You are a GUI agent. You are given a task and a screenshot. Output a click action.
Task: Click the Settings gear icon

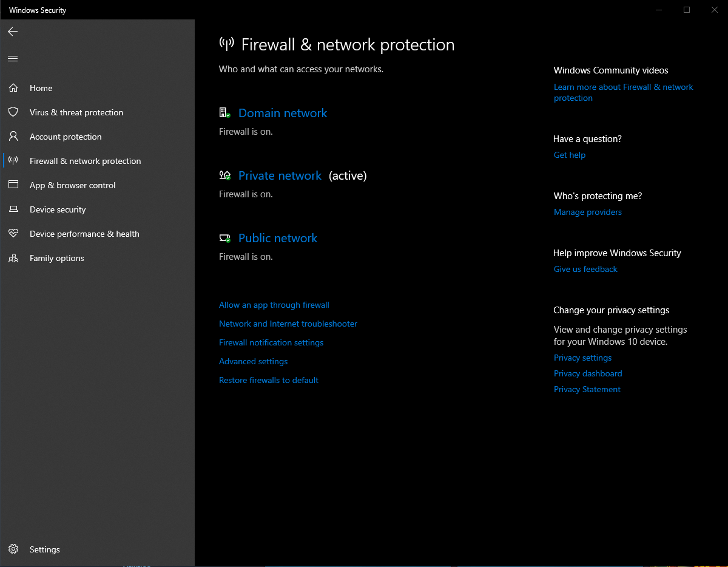[13, 549]
